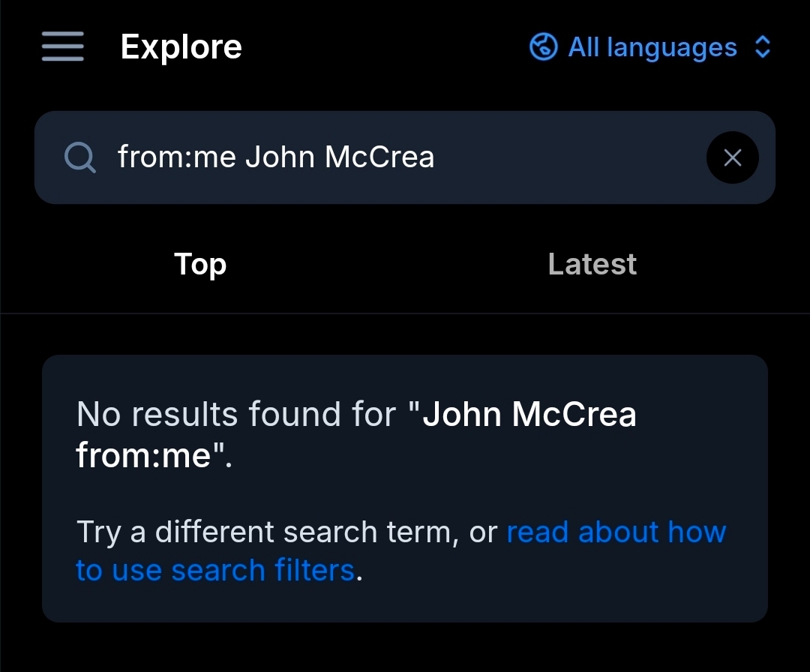Click blank area at bottom of no-results card
The height and width of the screenshot is (672, 810).
tap(405, 604)
